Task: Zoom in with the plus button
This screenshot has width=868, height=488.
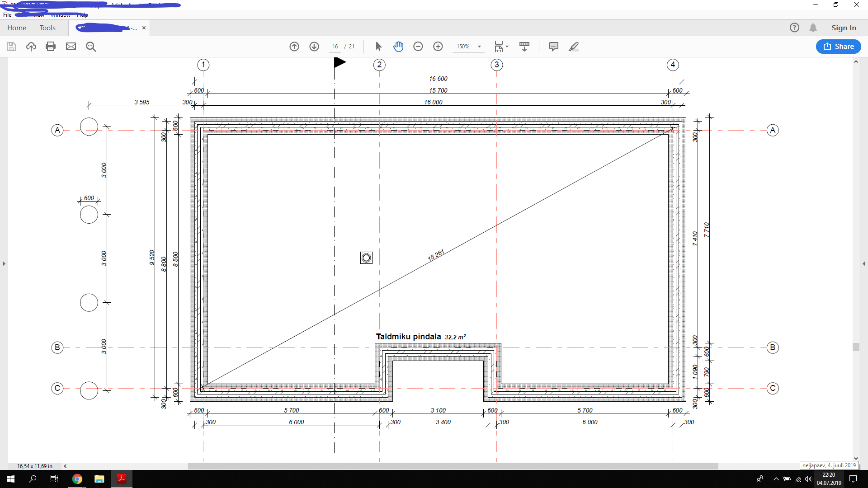Action: coord(438,47)
